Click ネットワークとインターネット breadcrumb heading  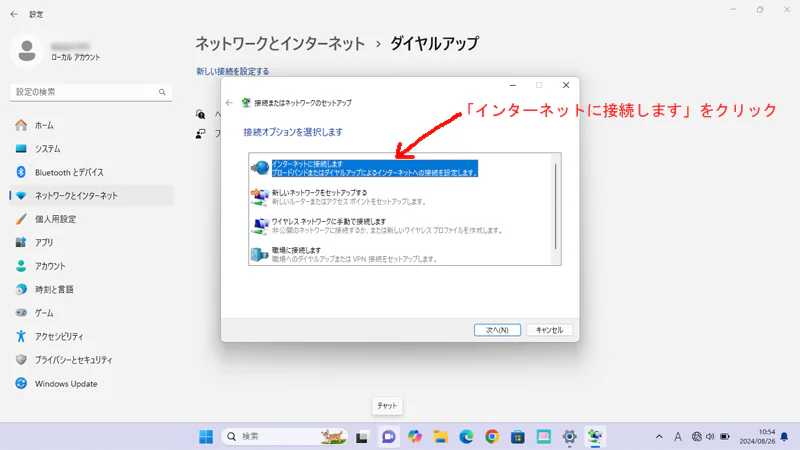[x=279, y=43]
